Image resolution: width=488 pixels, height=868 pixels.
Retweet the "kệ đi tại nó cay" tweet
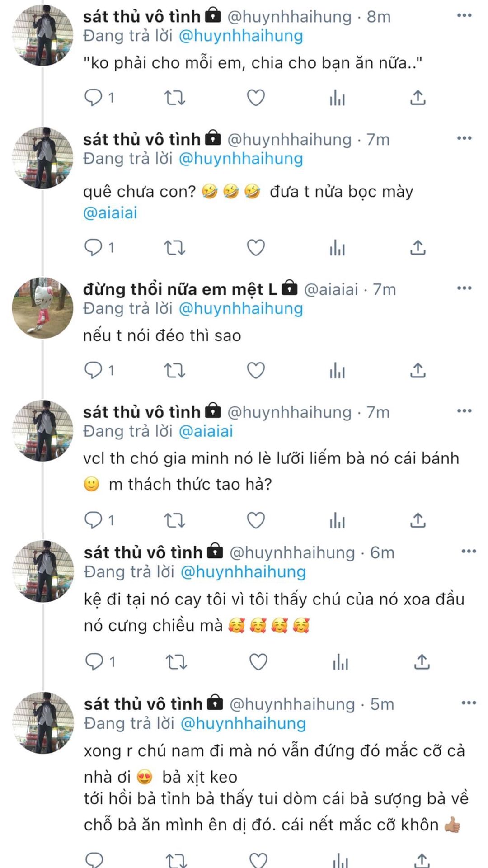pyautogui.click(x=176, y=662)
